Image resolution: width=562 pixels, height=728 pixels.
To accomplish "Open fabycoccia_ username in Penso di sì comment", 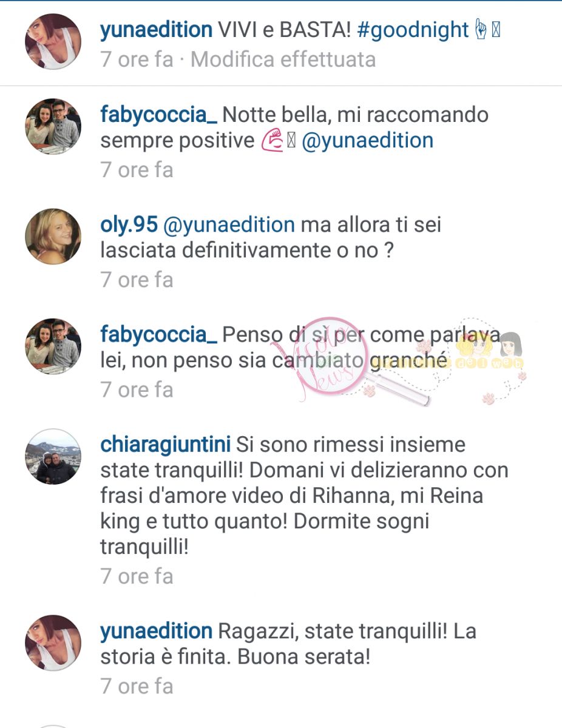I will tap(159, 335).
